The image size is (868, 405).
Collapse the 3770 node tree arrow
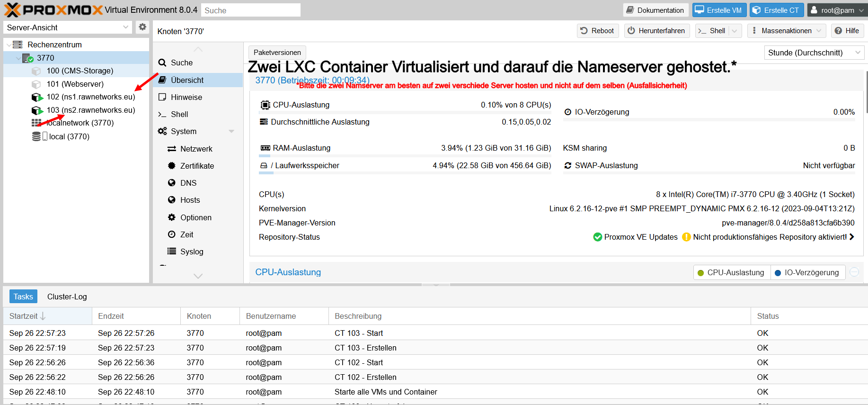click(x=18, y=58)
